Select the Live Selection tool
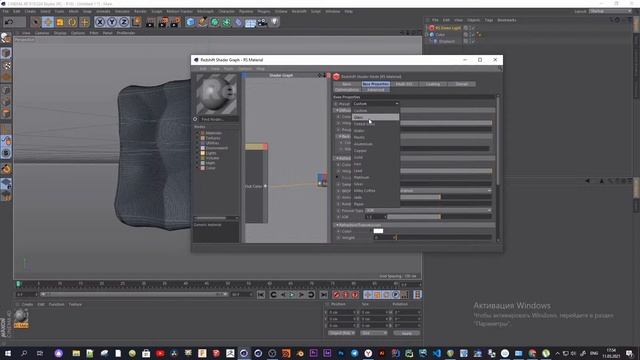Viewport: 640px width, 360px height. tap(36, 22)
